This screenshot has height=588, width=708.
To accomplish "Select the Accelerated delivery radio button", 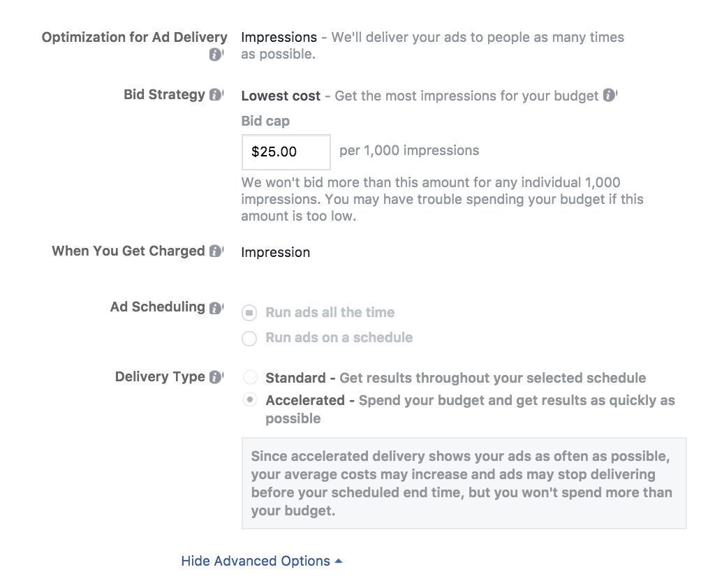I will point(250,400).
